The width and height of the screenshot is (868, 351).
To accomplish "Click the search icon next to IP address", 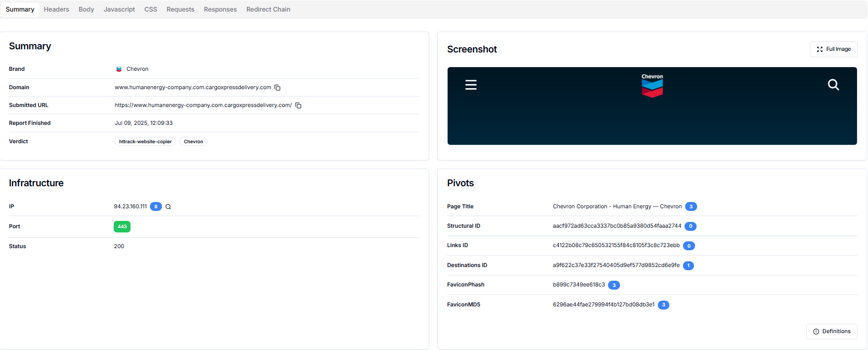I will pyautogui.click(x=168, y=207).
